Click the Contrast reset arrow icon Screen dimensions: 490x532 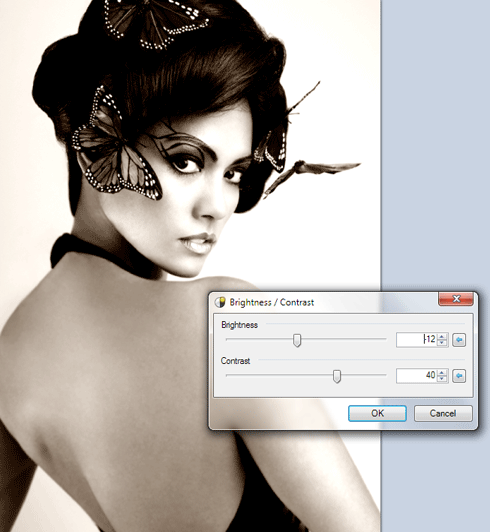coord(459,376)
